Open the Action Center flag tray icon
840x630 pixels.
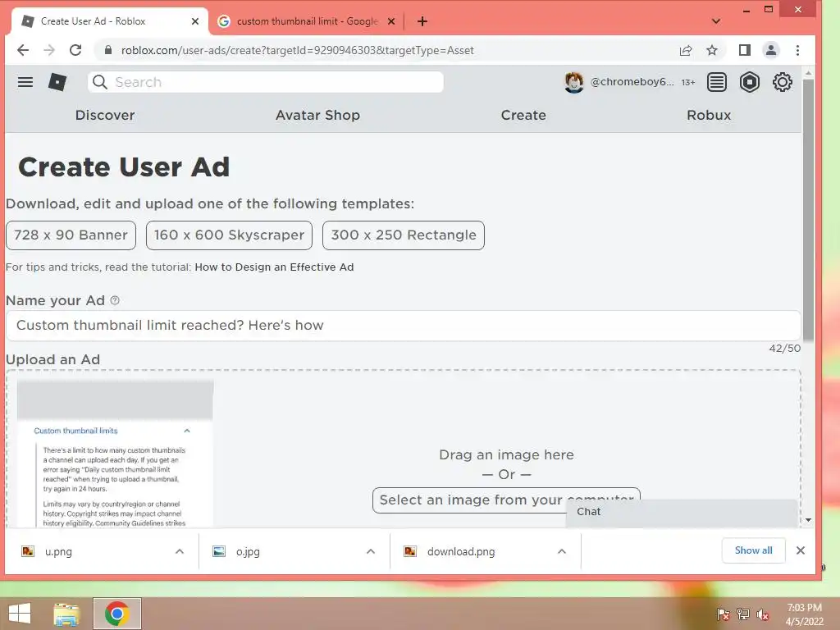724,614
